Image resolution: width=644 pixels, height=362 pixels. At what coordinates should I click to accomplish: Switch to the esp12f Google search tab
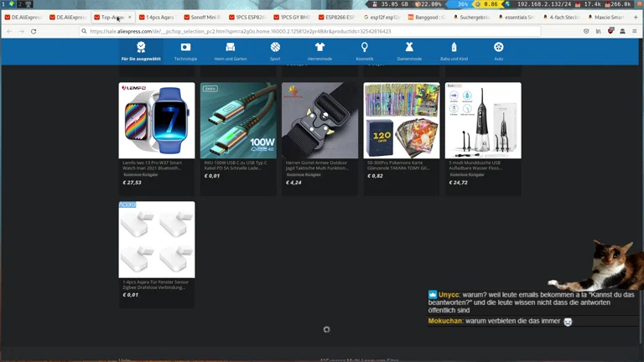tap(382, 18)
